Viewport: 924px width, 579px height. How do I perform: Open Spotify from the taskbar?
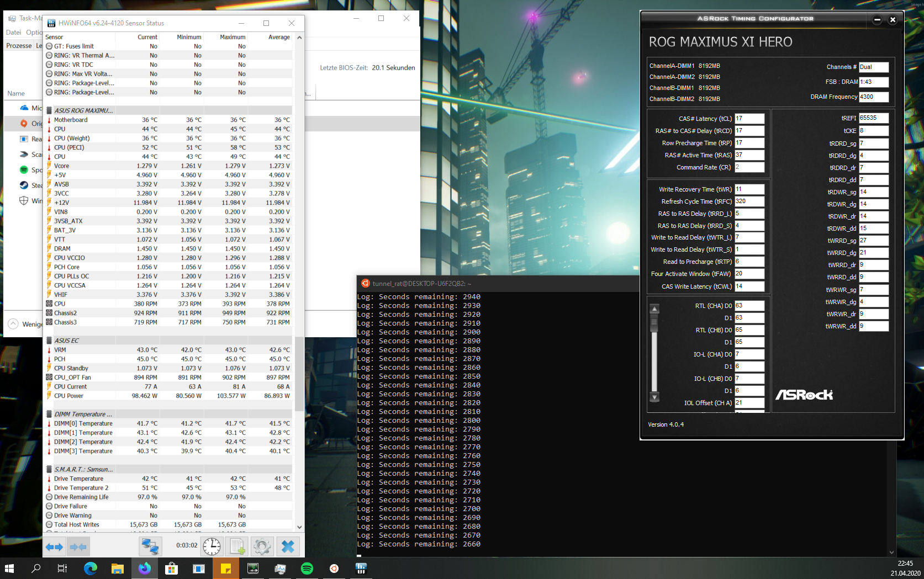coord(307,568)
